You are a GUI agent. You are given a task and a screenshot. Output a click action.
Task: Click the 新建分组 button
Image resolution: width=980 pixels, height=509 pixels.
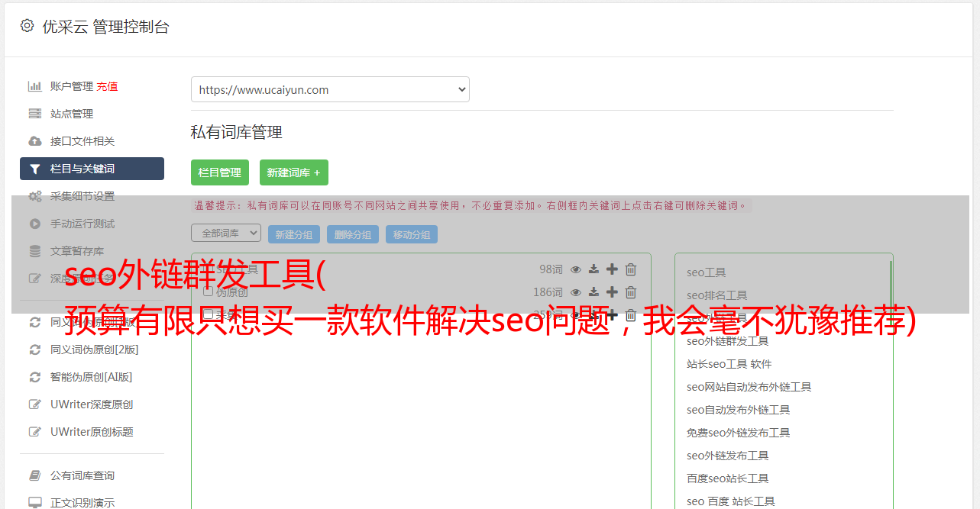[x=294, y=234]
